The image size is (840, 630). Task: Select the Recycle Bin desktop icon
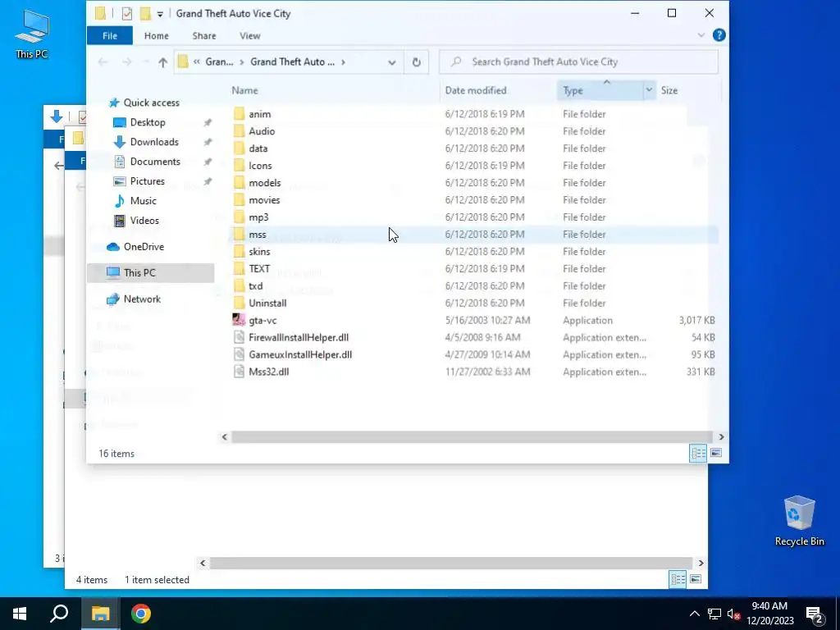click(799, 521)
